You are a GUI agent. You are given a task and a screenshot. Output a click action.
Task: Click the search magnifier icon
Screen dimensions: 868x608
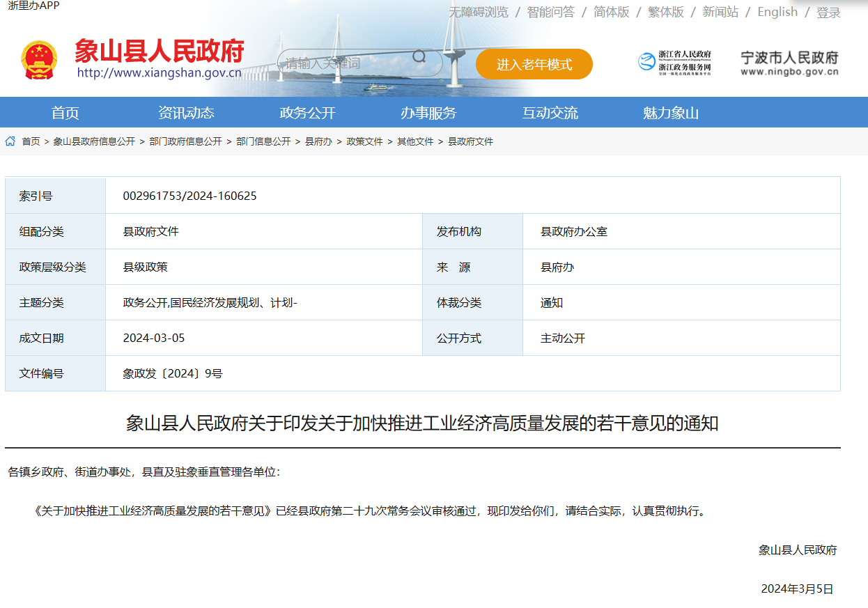click(x=419, y=58)
